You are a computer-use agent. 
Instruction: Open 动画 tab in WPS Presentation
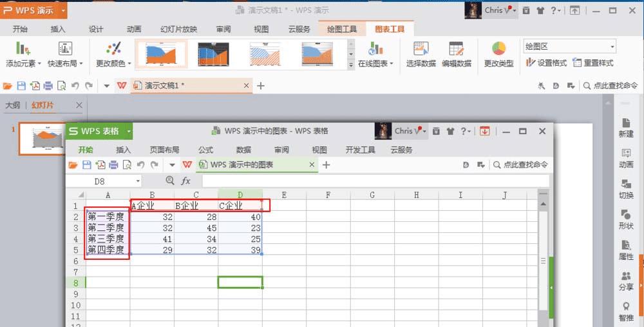point(134,29)
